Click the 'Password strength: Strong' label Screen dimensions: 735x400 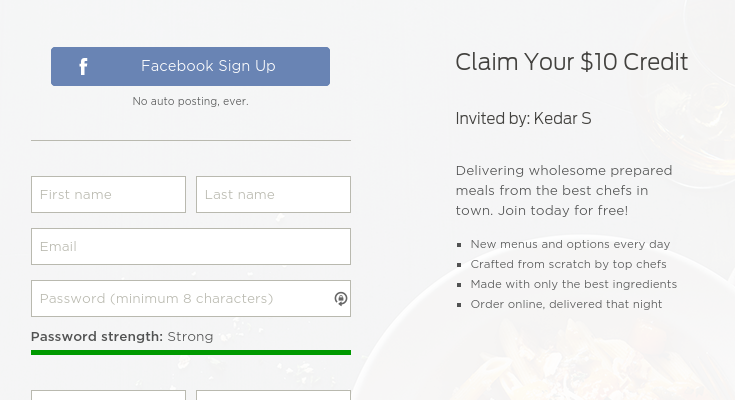[122, 337]
